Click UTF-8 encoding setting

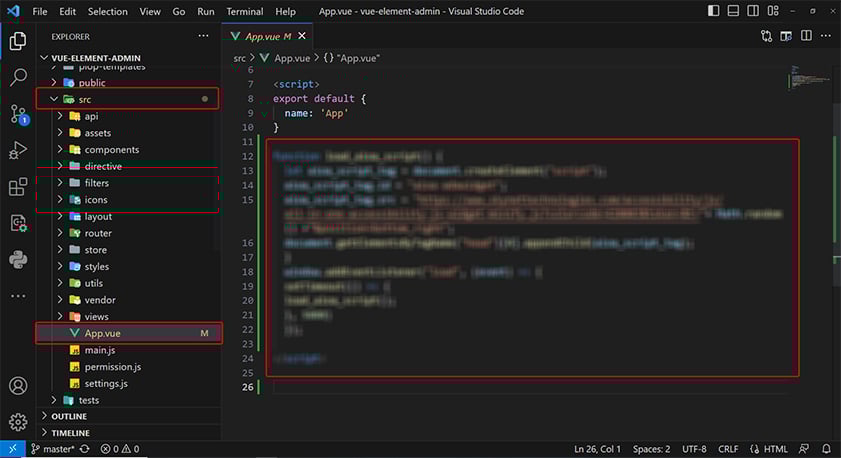point(694,449)
